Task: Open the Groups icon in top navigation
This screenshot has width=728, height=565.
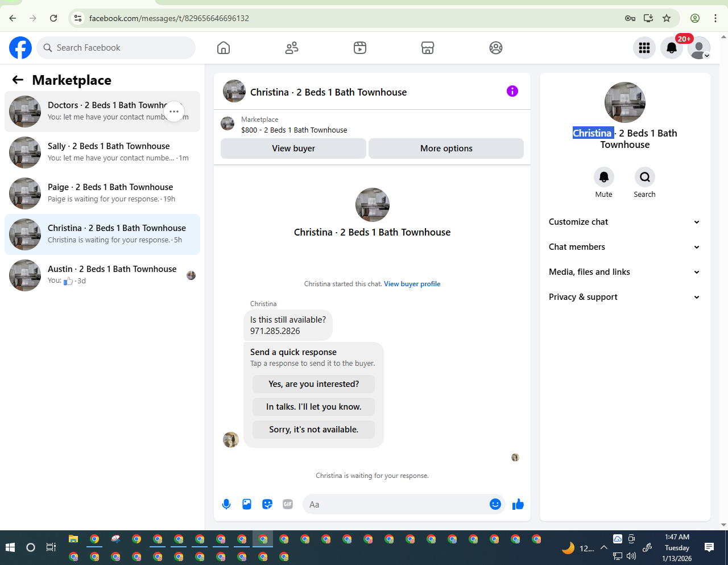Action: click(496, 48)
